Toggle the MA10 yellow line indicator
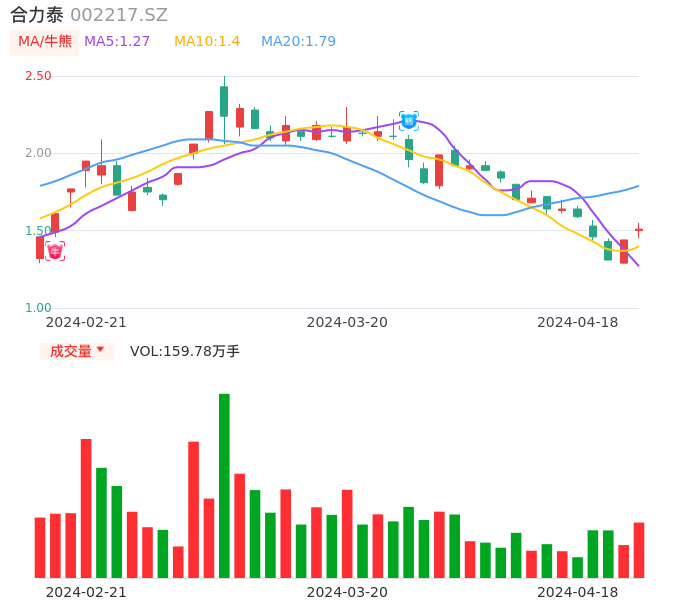Viewport: 686px width, 606px height. [207, 41]
